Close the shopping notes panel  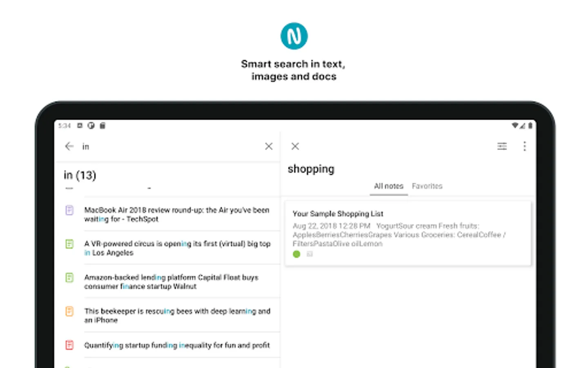click(295, 146)
